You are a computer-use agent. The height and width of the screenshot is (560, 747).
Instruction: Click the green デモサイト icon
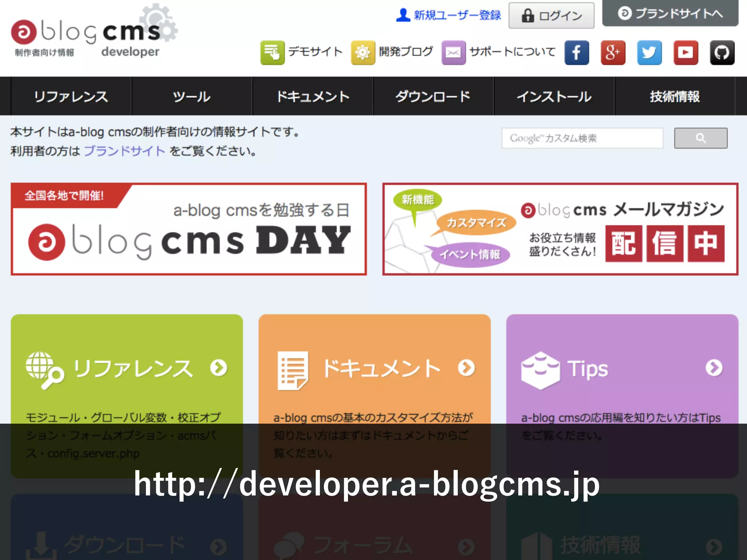[x=272, y=52]
